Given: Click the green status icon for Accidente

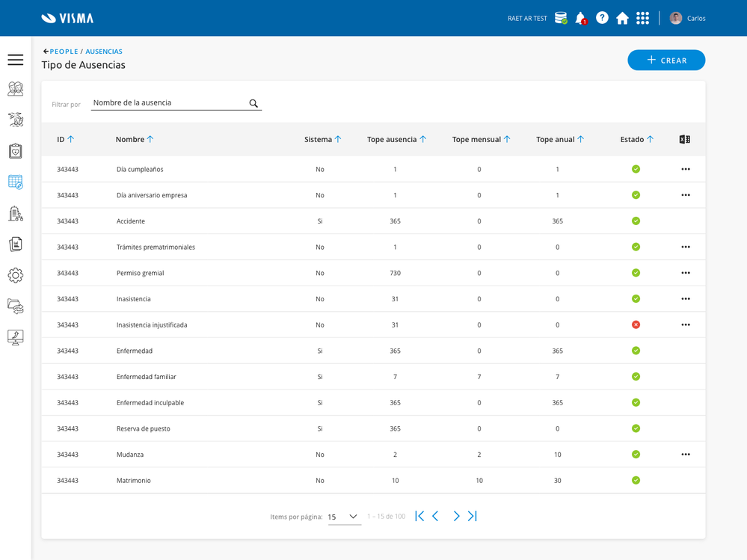Looking at the screenshot, I should coord(636,221).
